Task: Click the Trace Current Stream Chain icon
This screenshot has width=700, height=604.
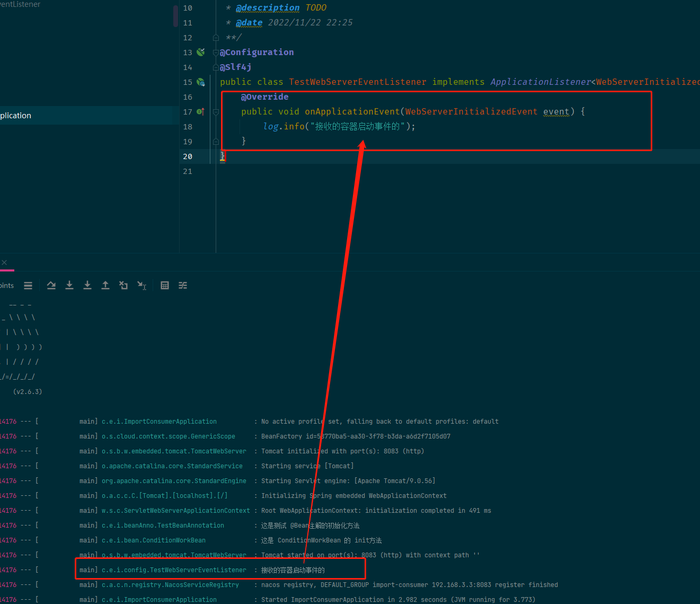Action: point(183,285)
